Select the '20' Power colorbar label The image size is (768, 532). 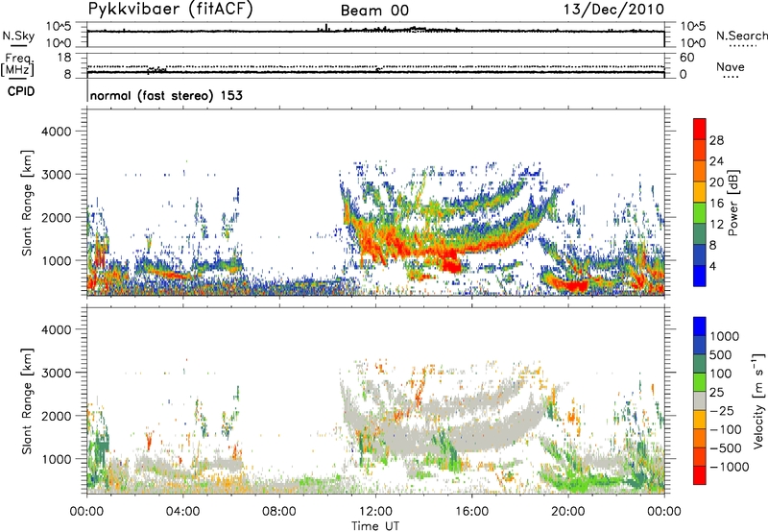[x=716, y=182]
